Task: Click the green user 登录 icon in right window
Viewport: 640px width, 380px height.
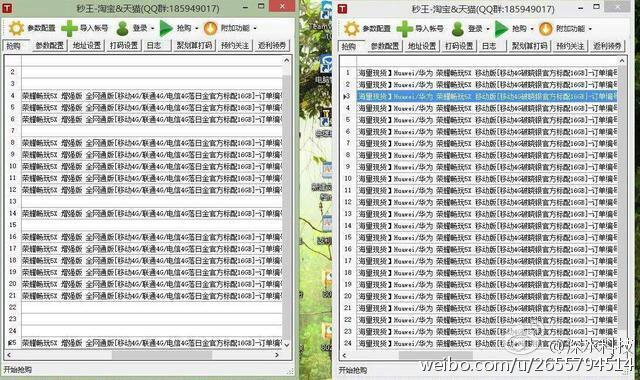Action: point(458,29)
